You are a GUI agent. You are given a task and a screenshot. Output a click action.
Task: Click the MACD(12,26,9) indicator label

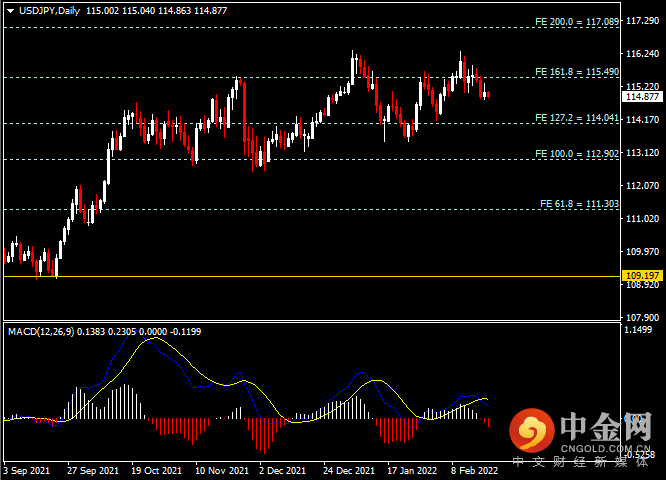pyautogui.click(x=41, y=331)
